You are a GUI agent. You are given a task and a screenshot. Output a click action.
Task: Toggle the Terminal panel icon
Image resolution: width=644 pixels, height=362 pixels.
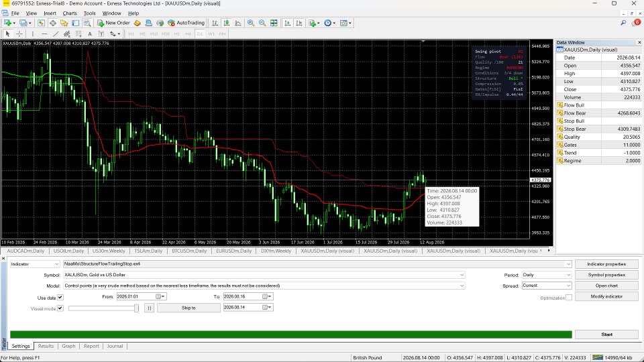pos(76,23)
